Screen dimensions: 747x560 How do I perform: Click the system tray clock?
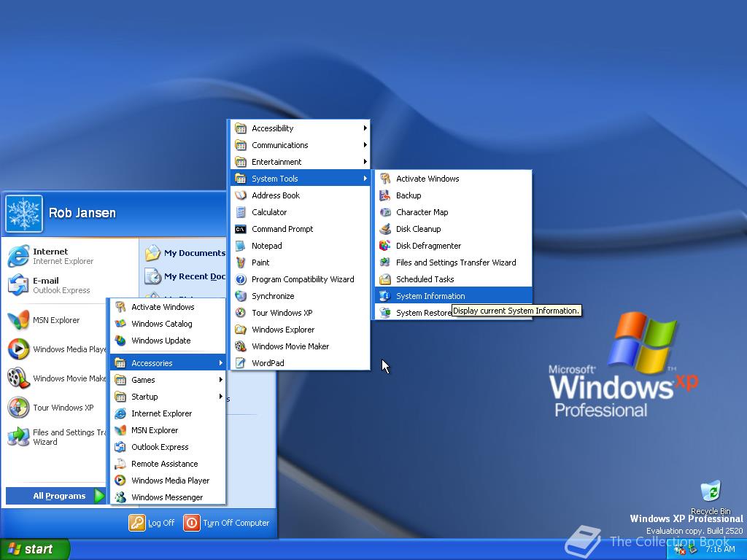[x=720, y=549]
